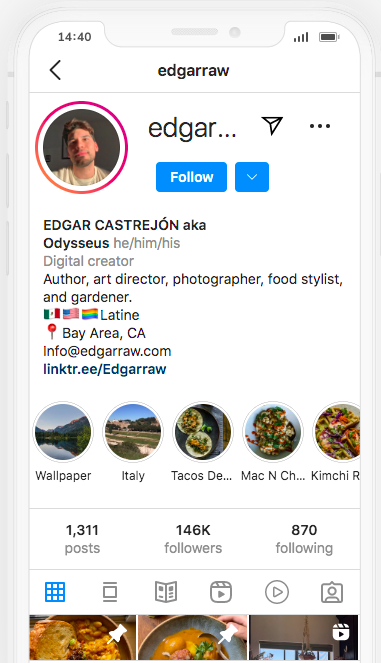Open the three-dots more options menu
This screenshot has width=381, height=663.
point(320,126)
